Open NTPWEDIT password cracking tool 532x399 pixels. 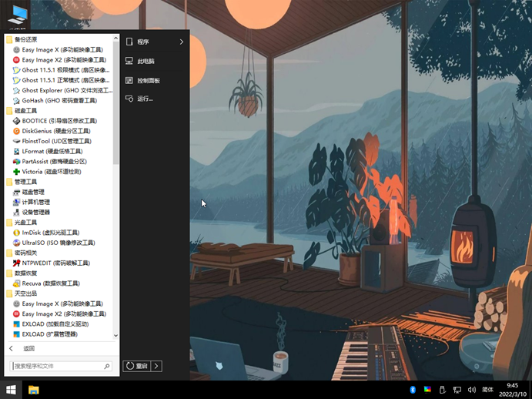tap(55, 263)
